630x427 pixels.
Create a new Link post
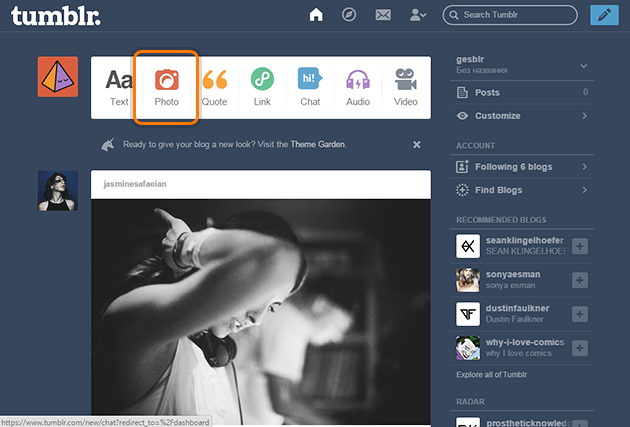coord(262,87)
